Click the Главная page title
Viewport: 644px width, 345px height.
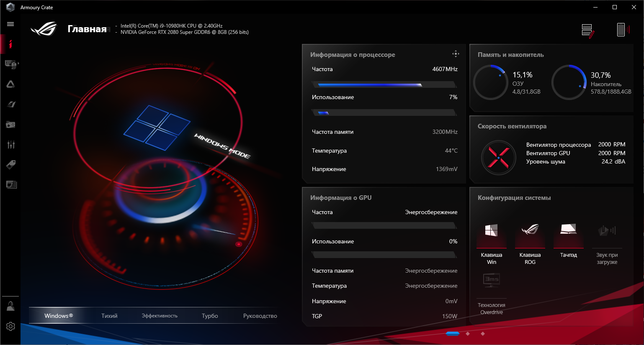(x=87, y=29)
